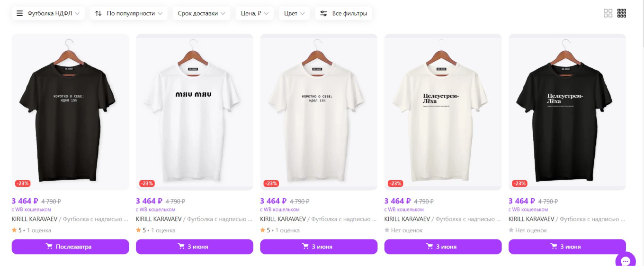Open the chat support bubble
Screen dimensions: 644x266
point(625,261)
